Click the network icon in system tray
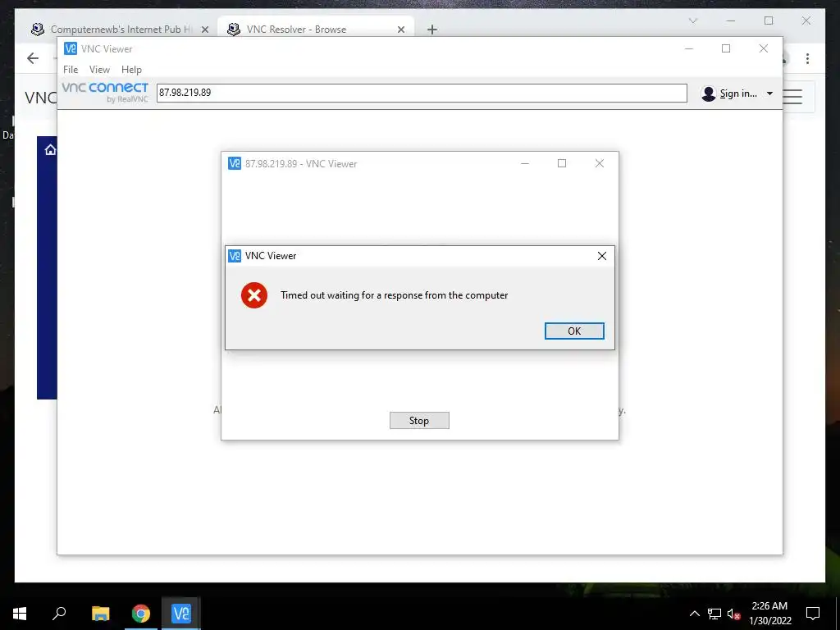Image resolution: width=840 pixels, height=630 pixels. click(x=714, y=614)
